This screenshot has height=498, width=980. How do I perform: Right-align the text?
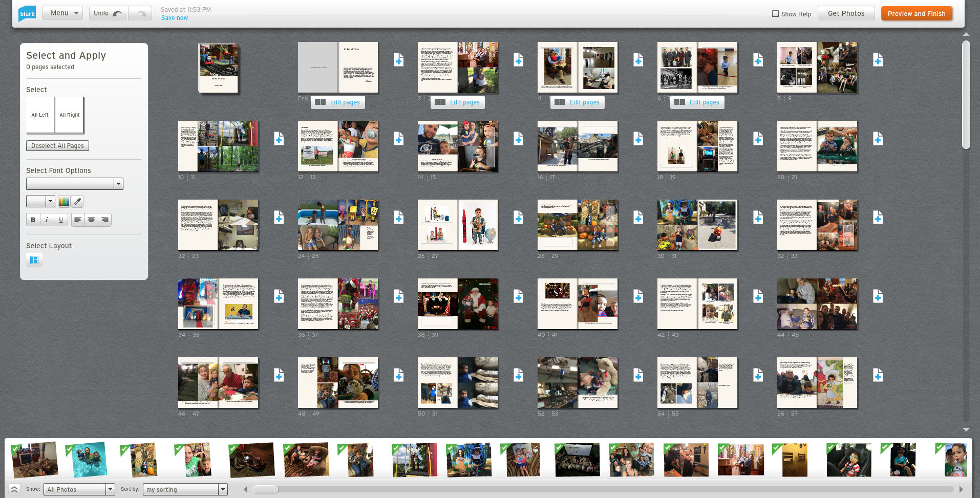(x=104, y=220)
